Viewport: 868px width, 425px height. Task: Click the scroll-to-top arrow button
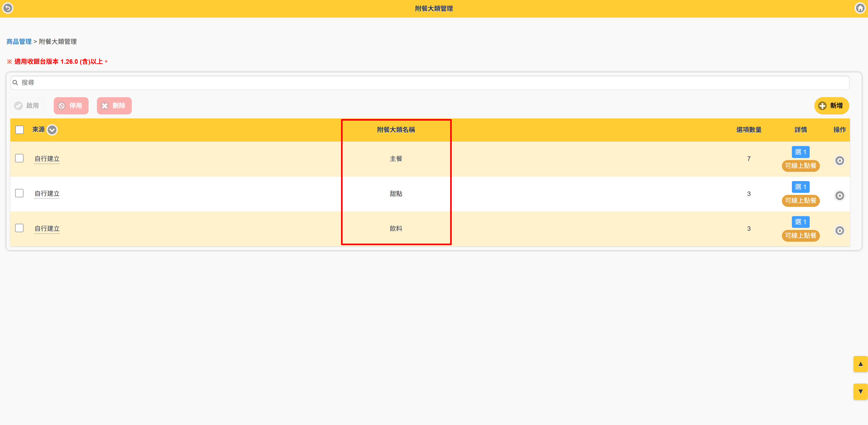[860, 364]
